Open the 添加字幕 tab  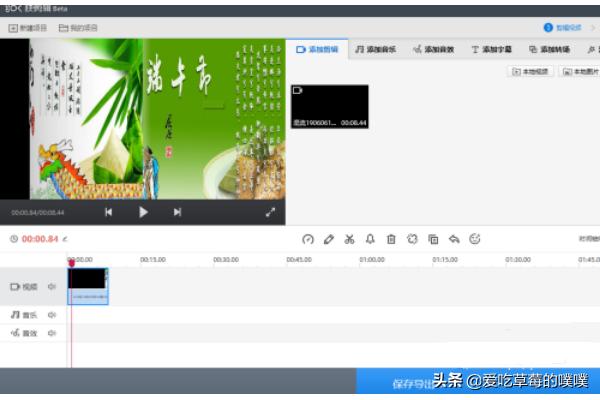[x=491, y=49]
